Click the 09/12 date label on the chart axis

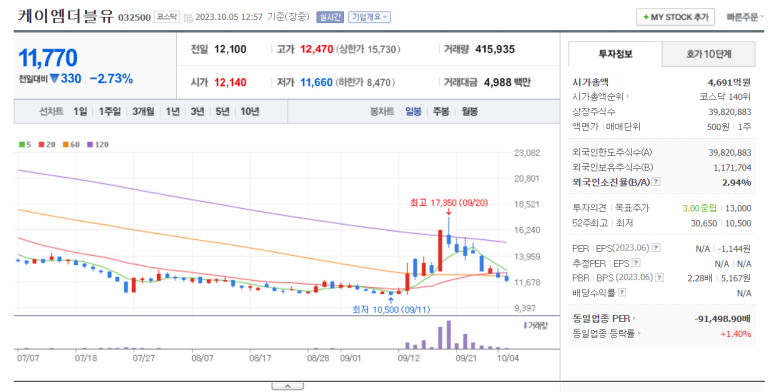[409, 358]
